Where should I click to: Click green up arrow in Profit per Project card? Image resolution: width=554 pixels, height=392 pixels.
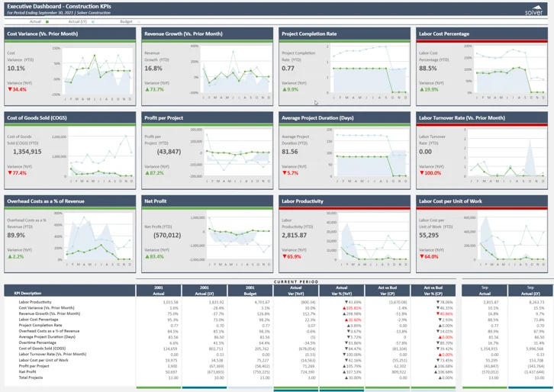point(147,173)
